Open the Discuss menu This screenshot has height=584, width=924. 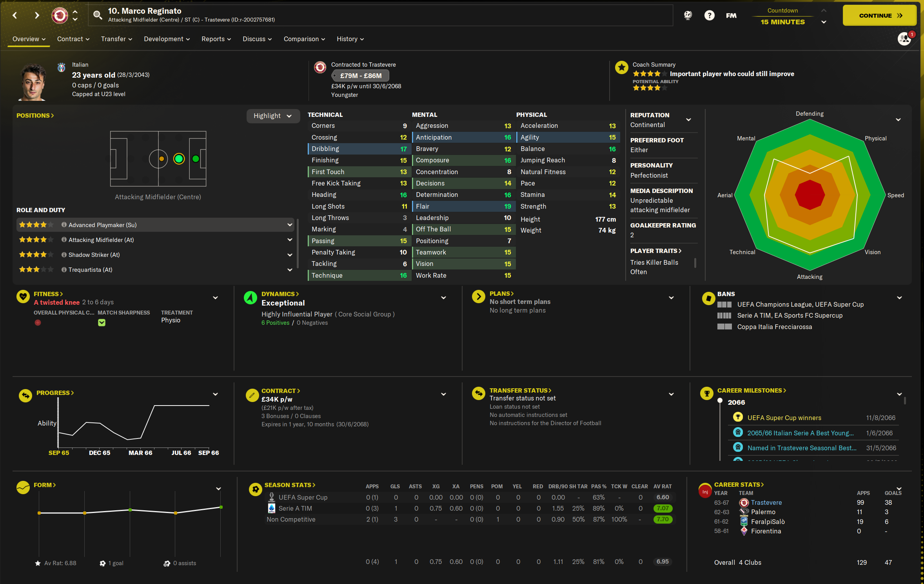coord(257,39)
